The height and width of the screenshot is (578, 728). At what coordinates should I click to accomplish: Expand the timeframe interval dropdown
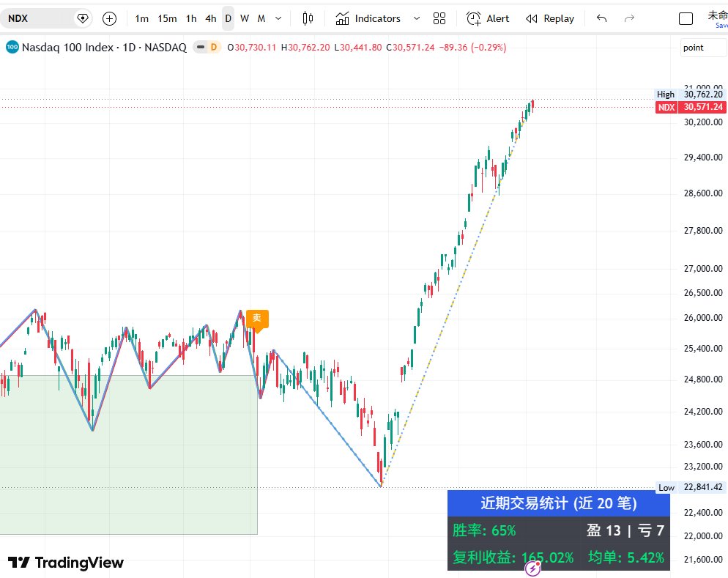click(x=278, y=18)
